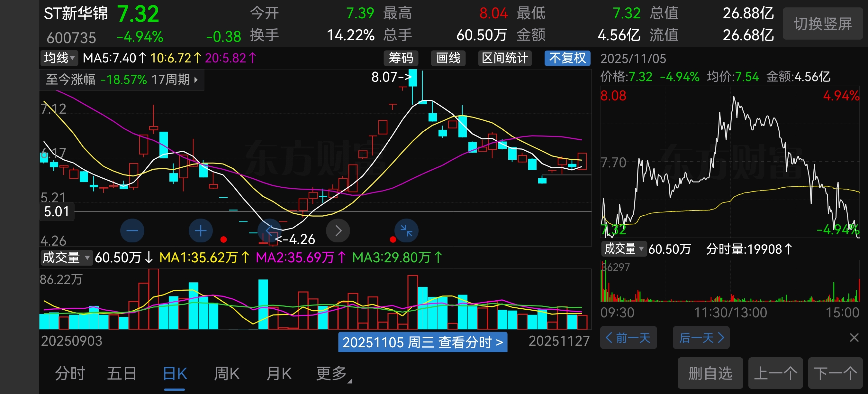Toggle the 不复权 adjustment mode

pyautogui.click(x=567, y=58)
